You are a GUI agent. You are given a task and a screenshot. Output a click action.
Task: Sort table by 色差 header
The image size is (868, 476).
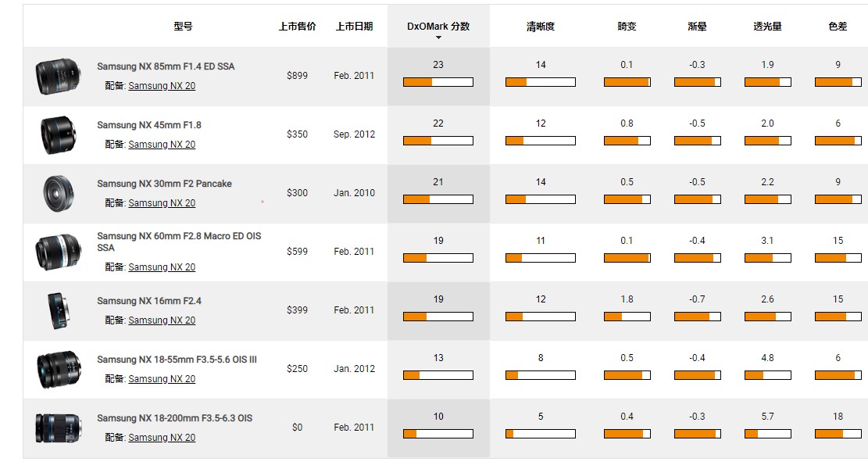pyautogui.click(x=838, y=26)
